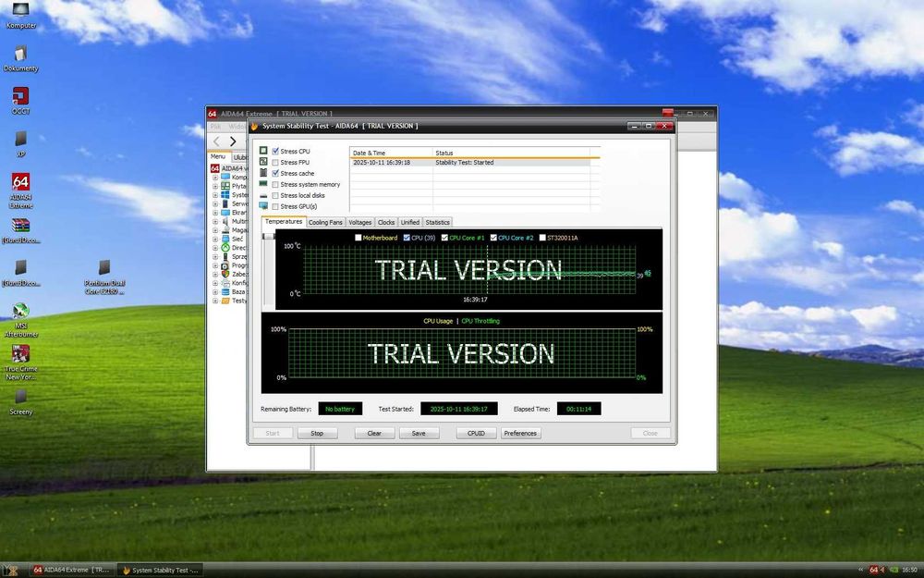The width and height of the screenshot is (924, 578).
Task: Hide CPU (39) temperature line
Action: tap(407, 238)
